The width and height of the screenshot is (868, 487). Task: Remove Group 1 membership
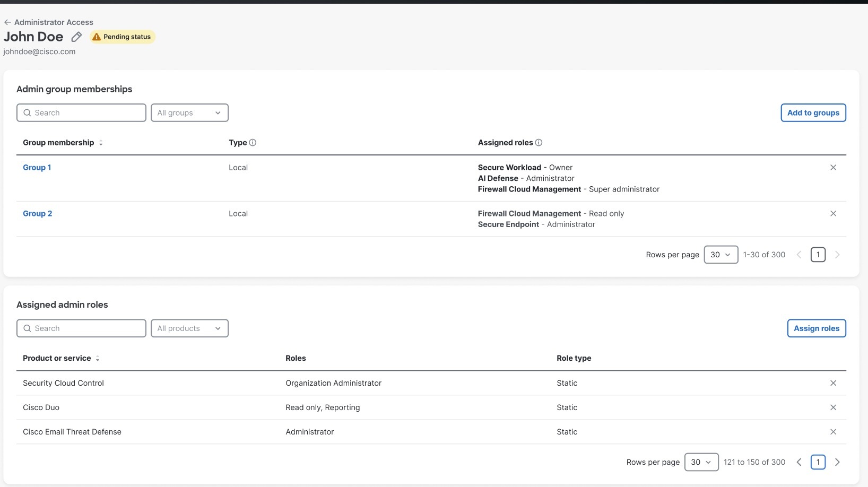click(x=833, y=168)
